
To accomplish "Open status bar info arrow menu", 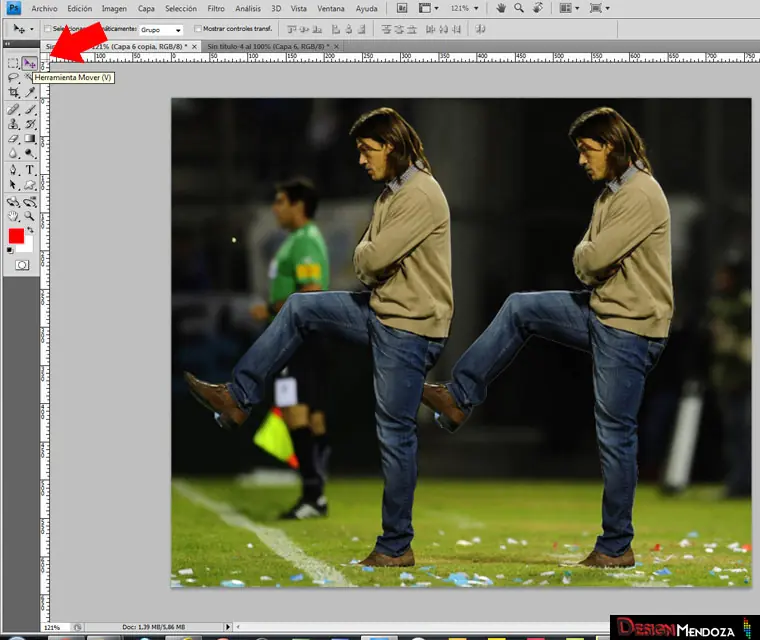I will 227,627.
